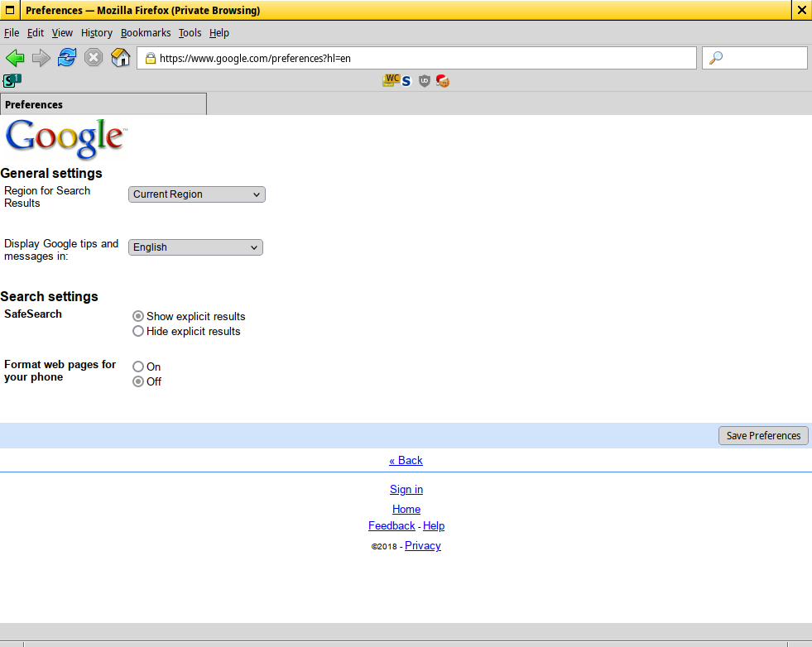Viewport: 812px width, 647px height.
Task: Click the Google logo
Action: [65, 138]
